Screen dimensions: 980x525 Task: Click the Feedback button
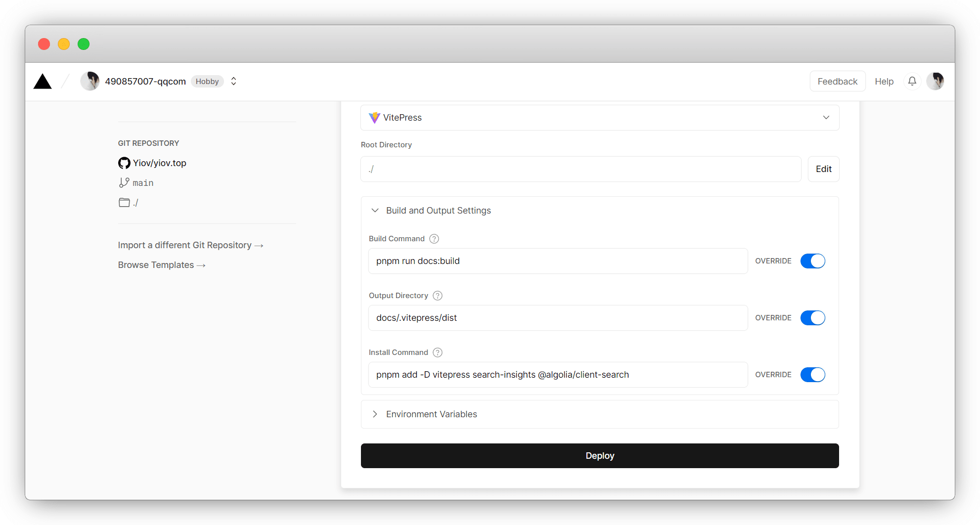[837, 82]
